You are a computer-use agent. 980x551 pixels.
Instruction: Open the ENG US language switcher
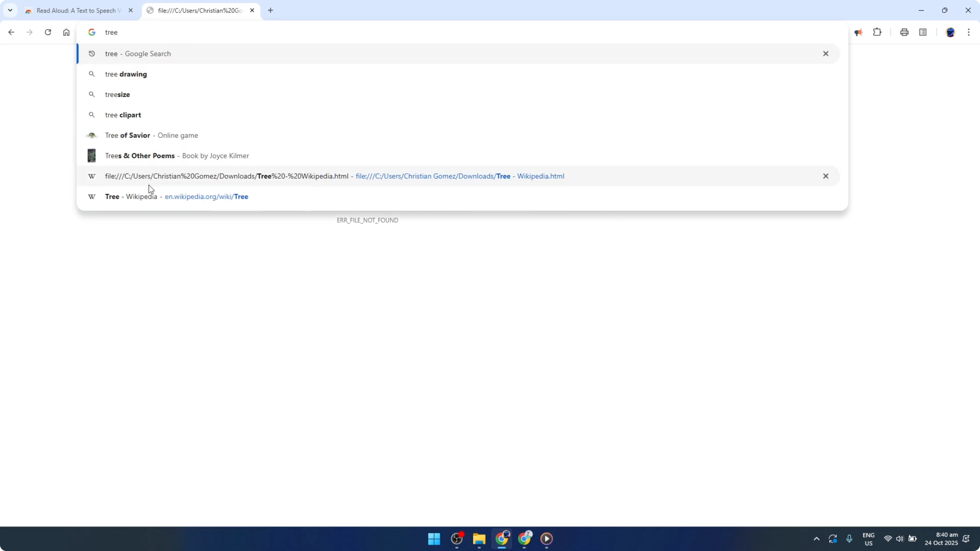click(868, 539)
